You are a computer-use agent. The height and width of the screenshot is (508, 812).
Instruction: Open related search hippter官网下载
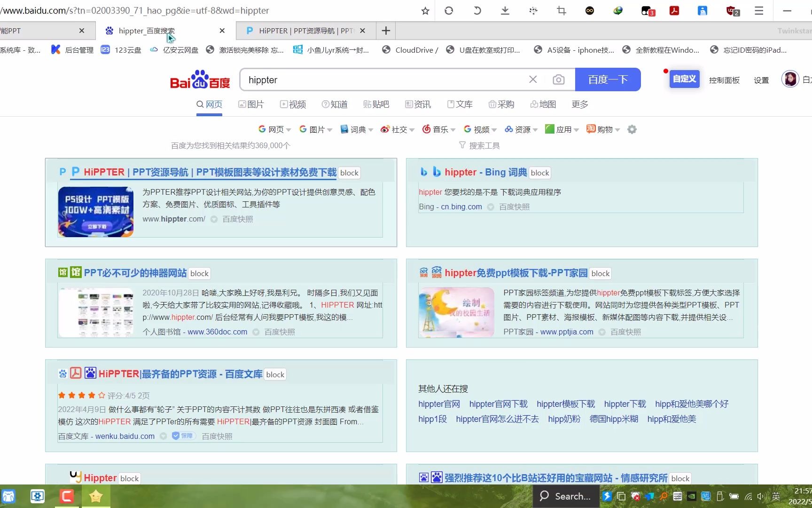[498, 404]
